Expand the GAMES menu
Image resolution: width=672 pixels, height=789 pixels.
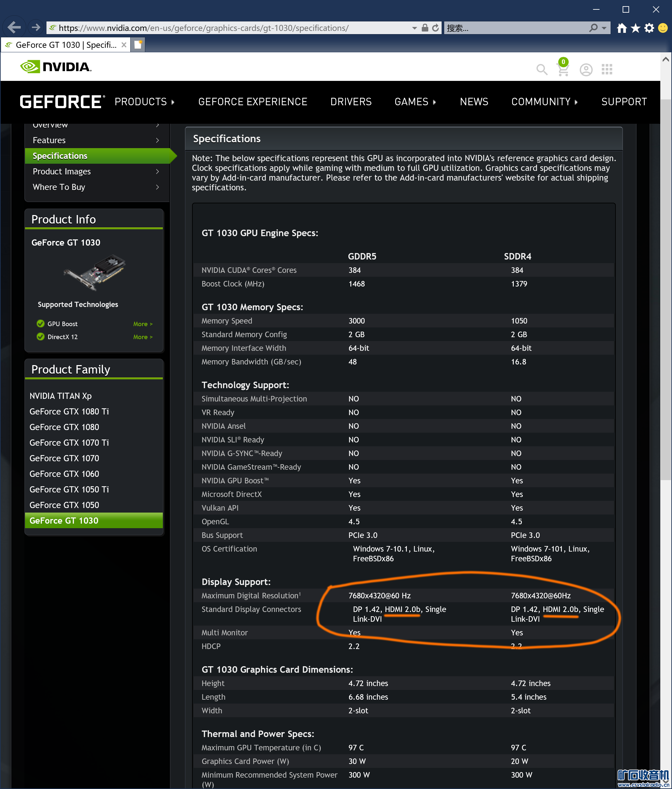point(415,102)
